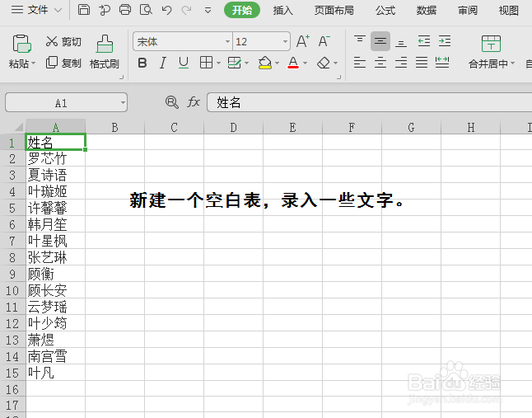
Task: Open font group dialog launcher corner
Action: pos(338,77)
